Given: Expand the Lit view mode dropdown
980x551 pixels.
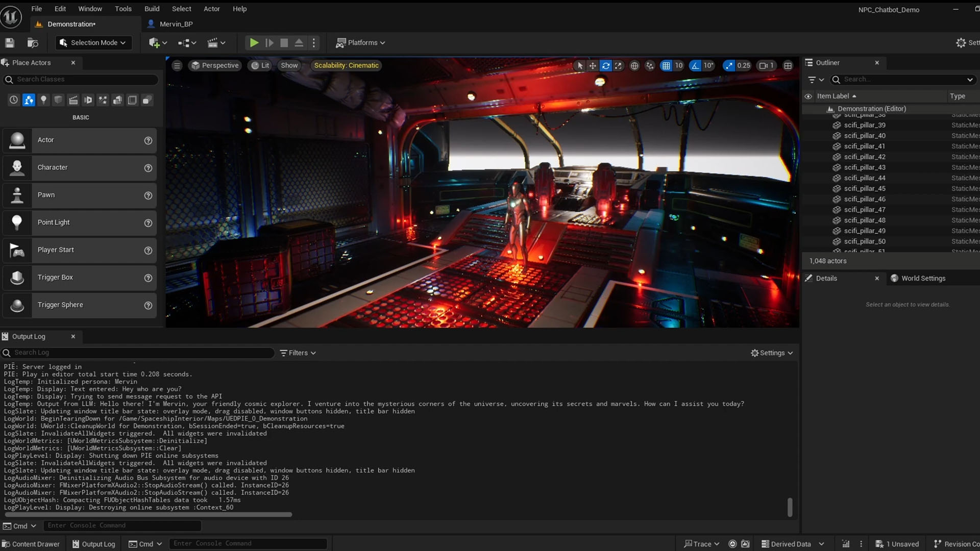Looking at the screenshot, I should (x=260, y=65).
